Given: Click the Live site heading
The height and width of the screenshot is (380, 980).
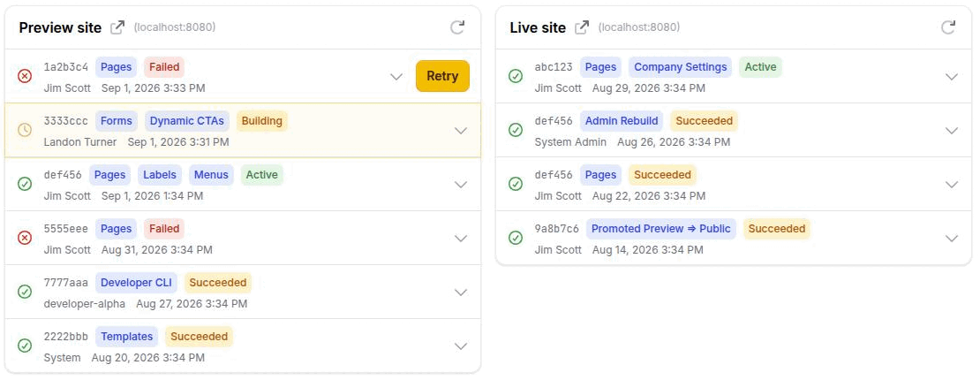Looking at the screenshot, I should (539, 27).
